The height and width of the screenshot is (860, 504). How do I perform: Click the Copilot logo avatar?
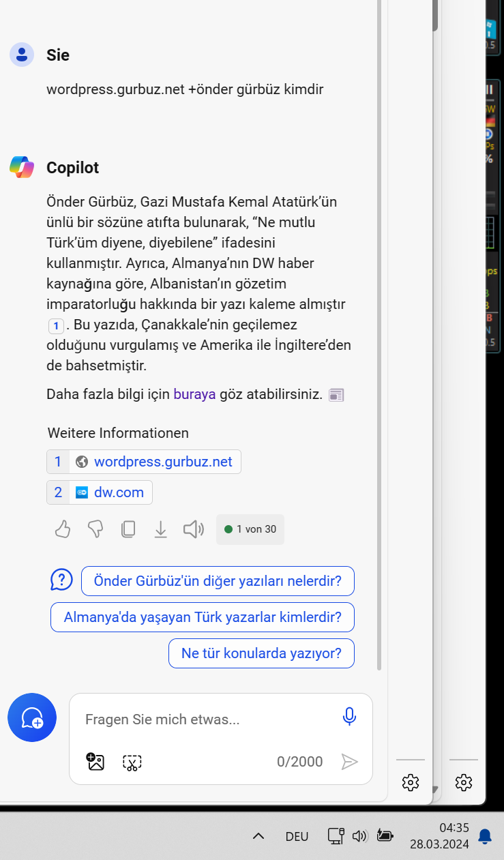tap(22, 167)
